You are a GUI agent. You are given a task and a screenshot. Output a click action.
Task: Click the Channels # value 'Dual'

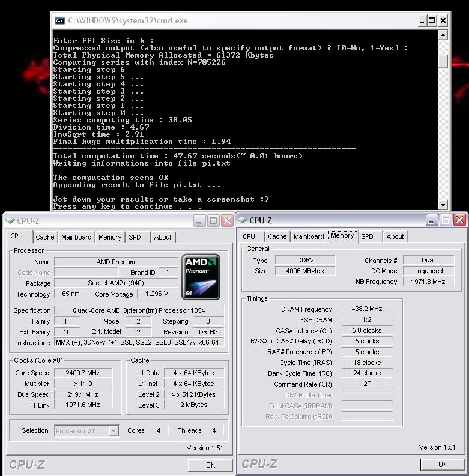click(x=428, y=260)
